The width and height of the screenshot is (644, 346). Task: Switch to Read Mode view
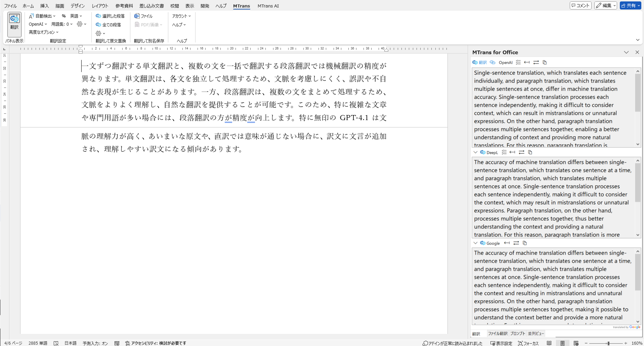[x=549, y=343]
